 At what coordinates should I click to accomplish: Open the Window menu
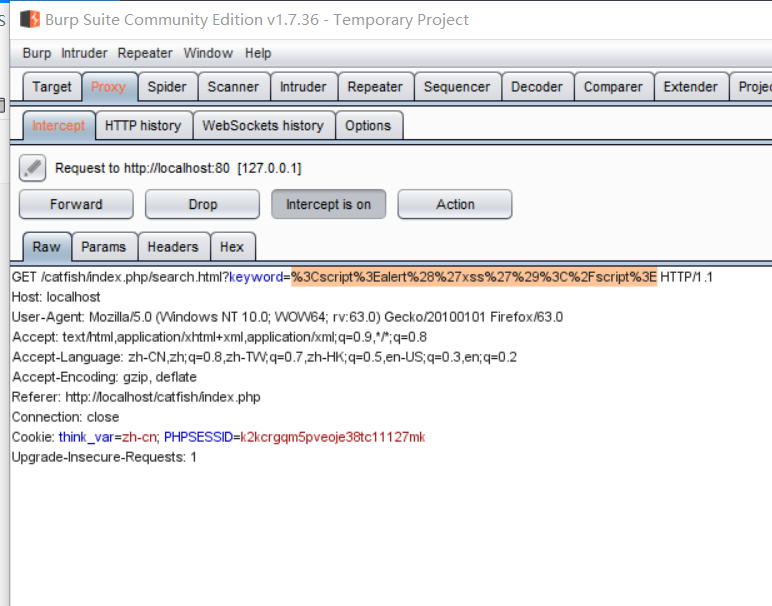click(x=208, y=53)
